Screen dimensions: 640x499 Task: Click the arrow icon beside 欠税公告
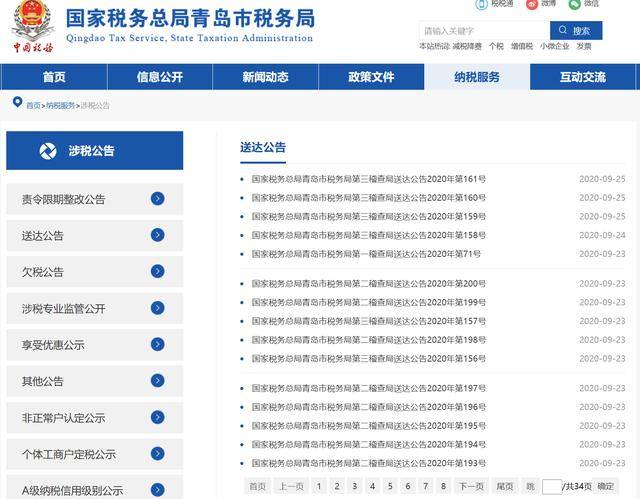(x=158, y=271)
